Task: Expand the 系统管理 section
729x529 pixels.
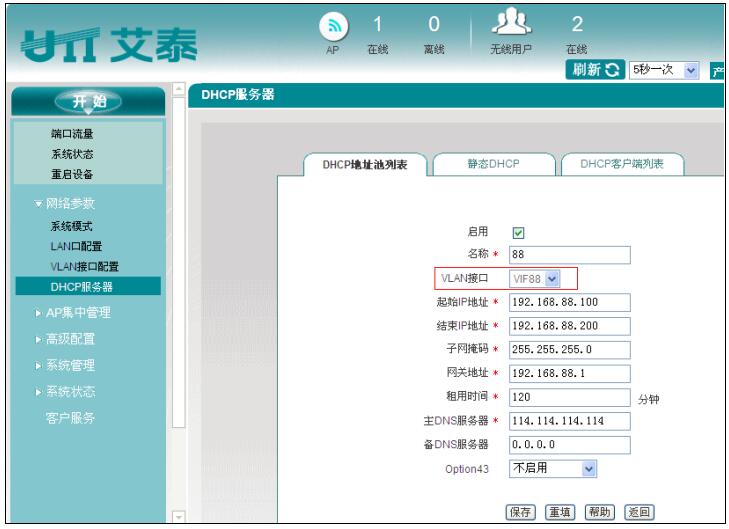Action: click(x=66, y=365)
